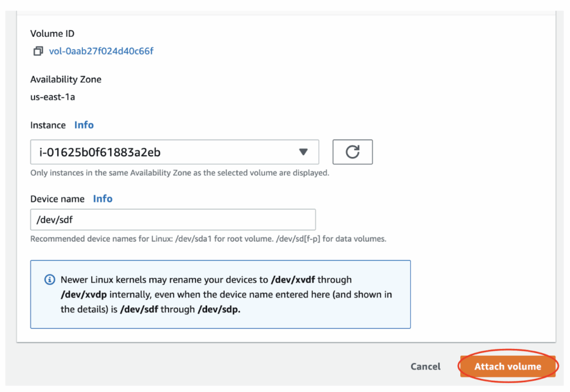Click the recommended Linux device names hint
Screen dimensions: 570x392
point(208,239)
